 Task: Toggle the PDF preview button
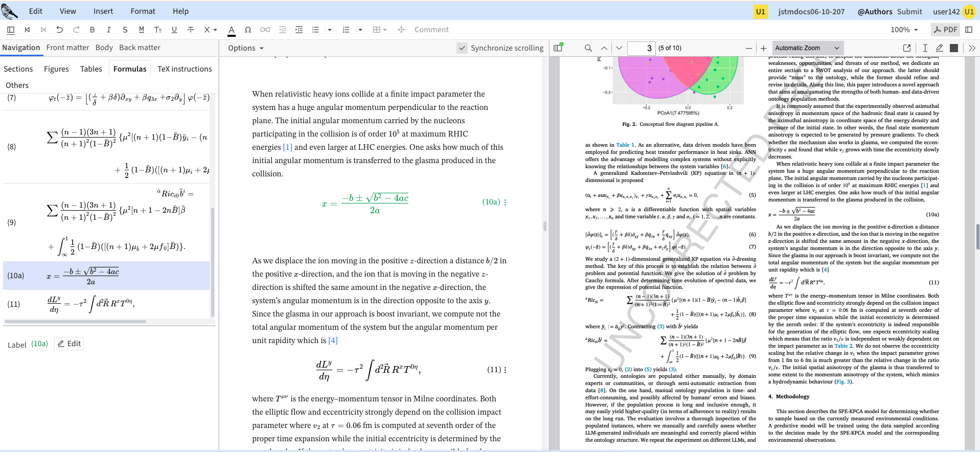pos(945,30)
